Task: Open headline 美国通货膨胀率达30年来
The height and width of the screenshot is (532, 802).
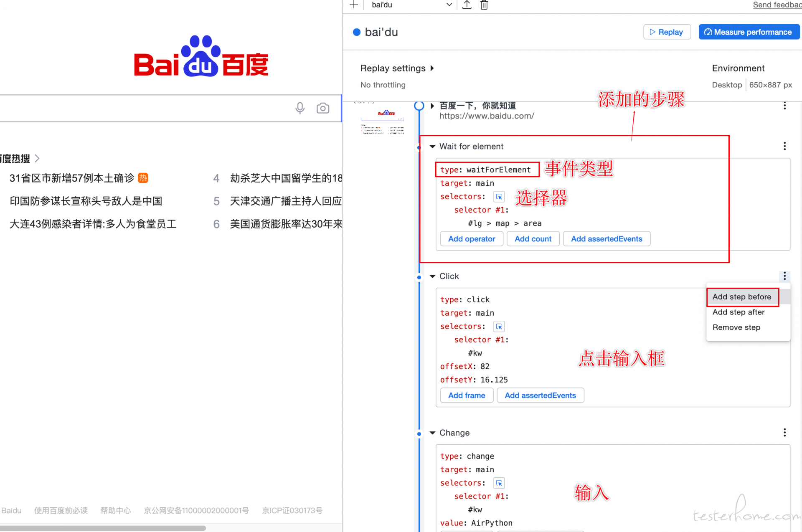Action: click(286, 224)
